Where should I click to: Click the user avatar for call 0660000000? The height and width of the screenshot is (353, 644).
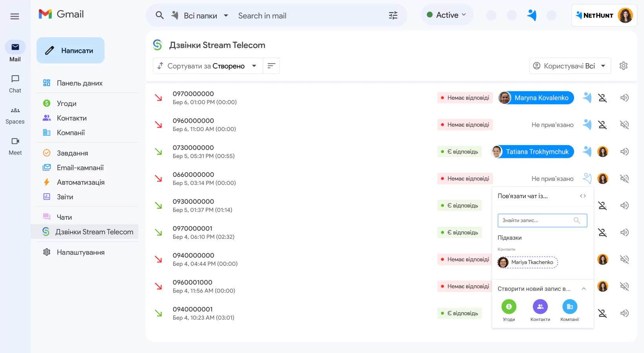coord(603,178)
